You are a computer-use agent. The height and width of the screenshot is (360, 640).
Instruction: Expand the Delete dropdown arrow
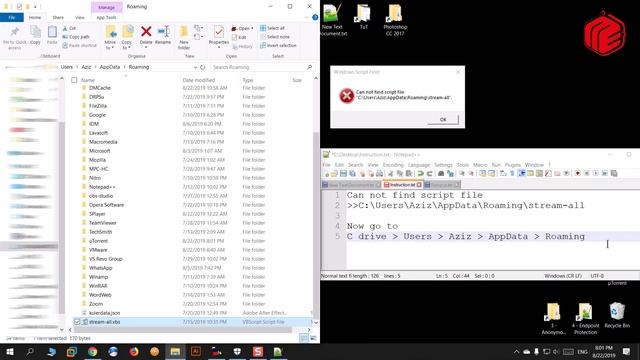(x=146, y=48)
